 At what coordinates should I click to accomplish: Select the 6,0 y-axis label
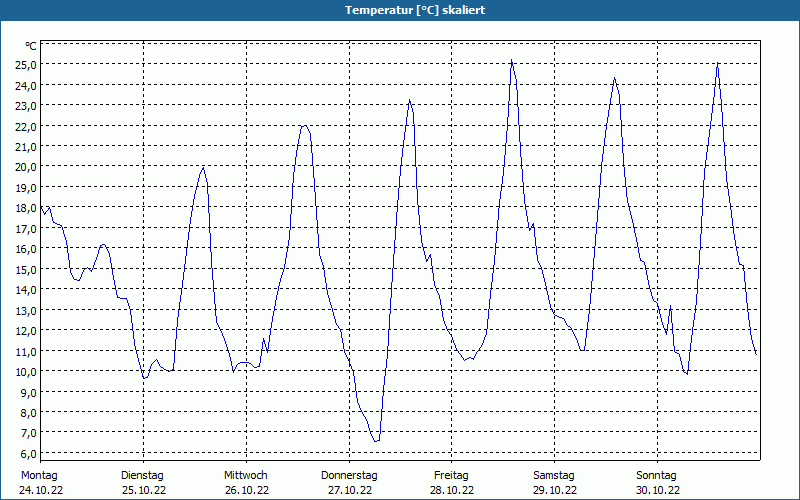(27, 453)
